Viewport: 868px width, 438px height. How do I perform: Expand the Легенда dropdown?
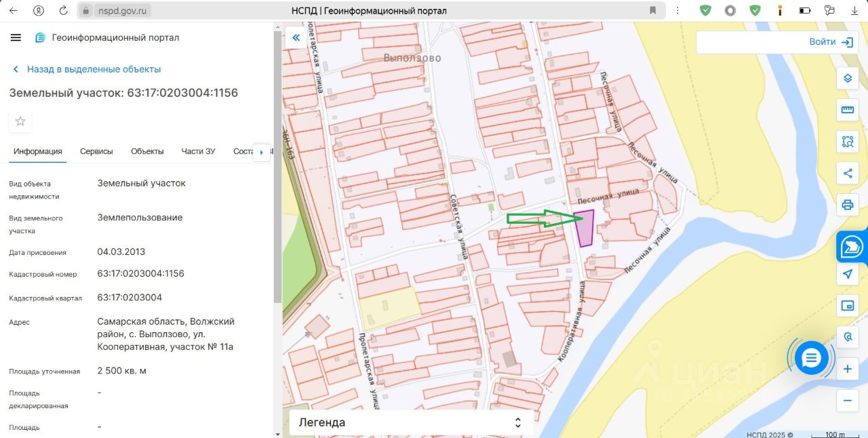click(412, 422)
